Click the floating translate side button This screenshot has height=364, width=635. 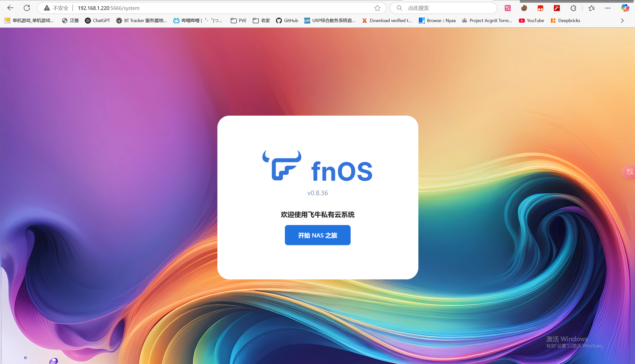click(629, 172)
